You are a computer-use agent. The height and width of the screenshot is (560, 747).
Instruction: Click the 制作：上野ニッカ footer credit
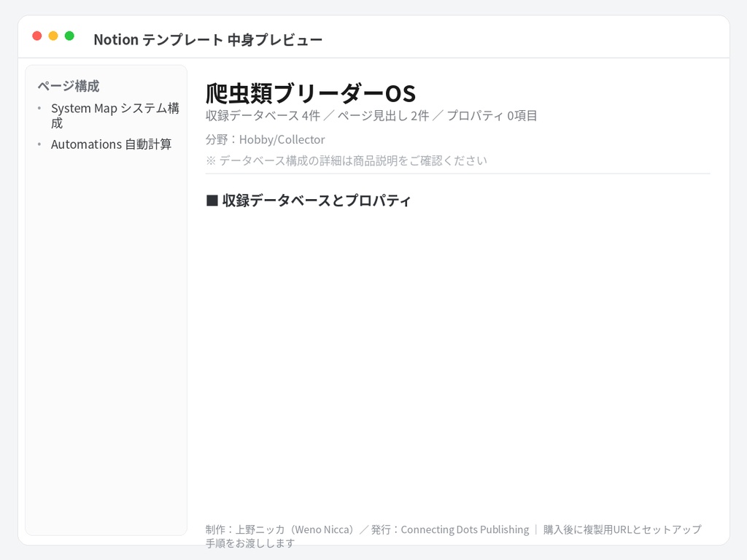(453, 536)
